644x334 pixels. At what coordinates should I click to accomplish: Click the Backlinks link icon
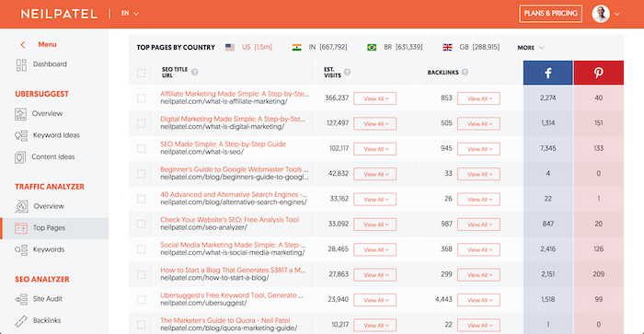pos(21,321)
